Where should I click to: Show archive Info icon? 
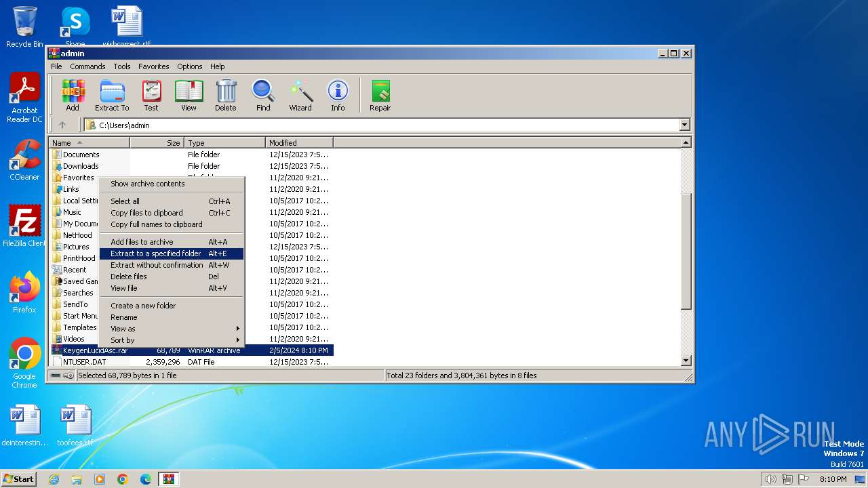(x=338, y=95)
